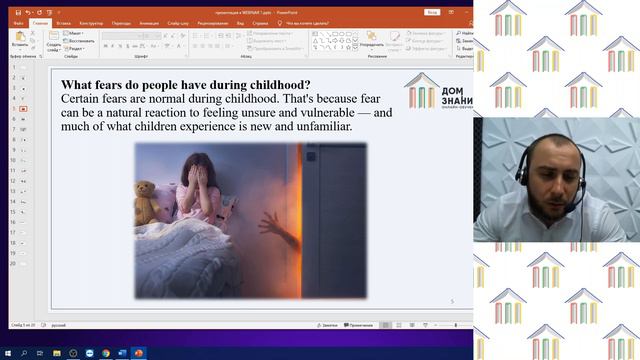Select slide 10 thumbnail in the slide panel
This screenshot has height=360, width=640.
pyautogui.click(x=23, y=160)
